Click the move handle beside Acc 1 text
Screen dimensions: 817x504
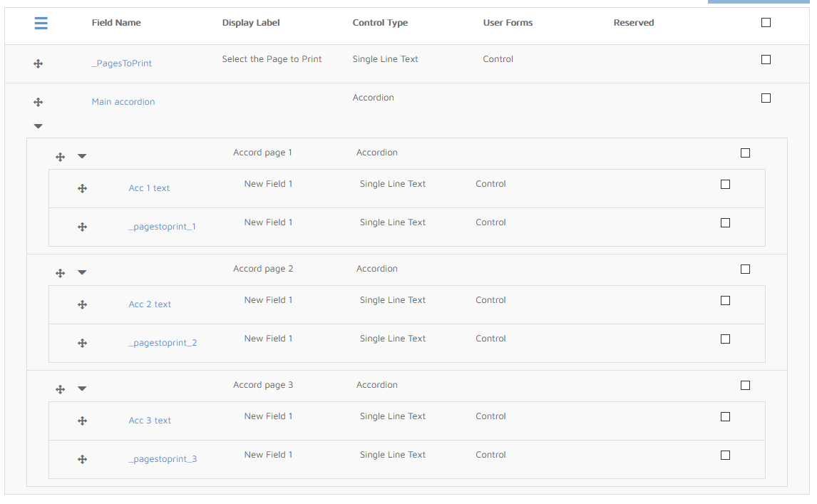click(x=83, y=188)
